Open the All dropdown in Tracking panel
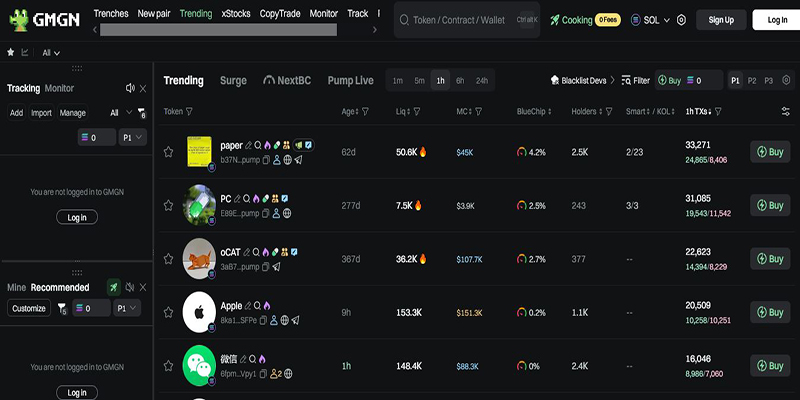 tap(121, 113)
